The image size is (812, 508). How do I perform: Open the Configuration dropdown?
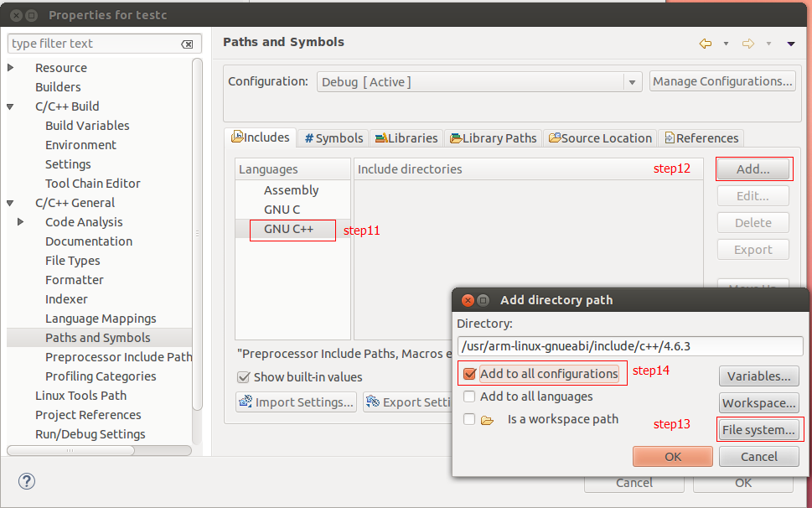coord(633,82)
